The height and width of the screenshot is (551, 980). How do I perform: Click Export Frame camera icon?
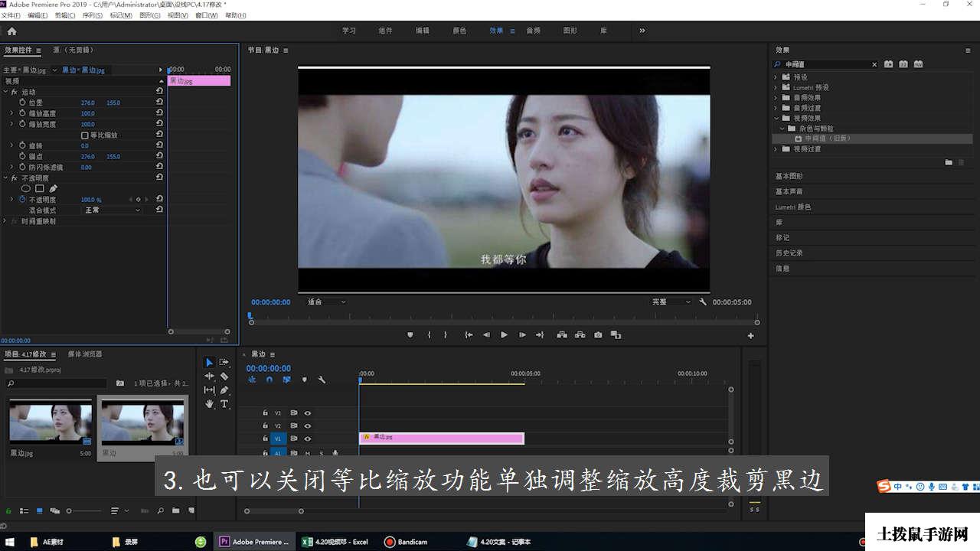[x=598, y=335]
